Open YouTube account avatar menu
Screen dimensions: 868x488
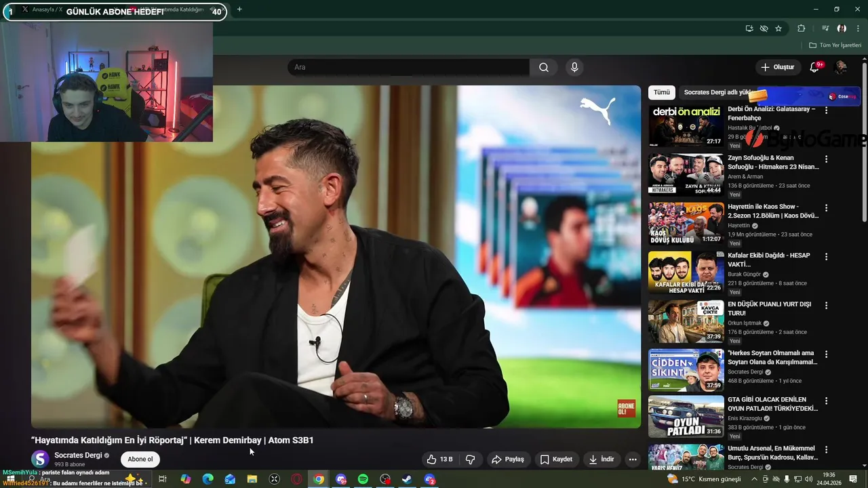[x=841, y=67]
